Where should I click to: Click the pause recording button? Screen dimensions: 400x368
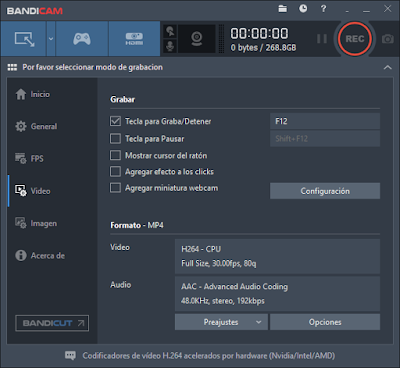(322, 39)
